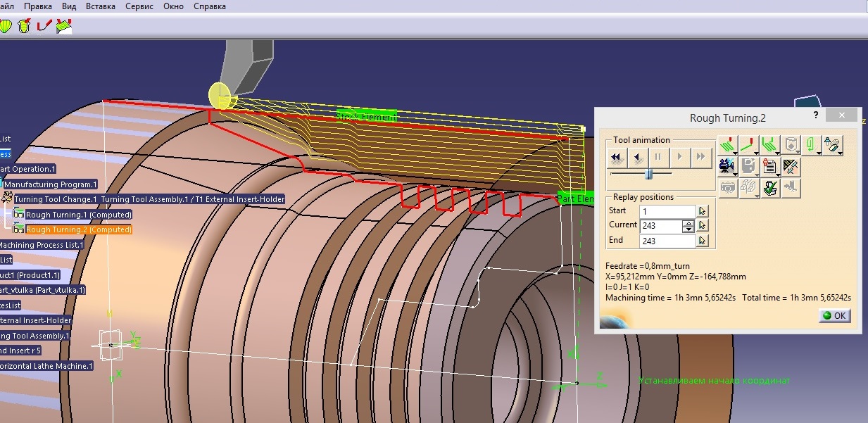Open dropdown of the green L-shaped path icon
The width and height of the screenshot is (868, 423).
(x=757, y=153)
